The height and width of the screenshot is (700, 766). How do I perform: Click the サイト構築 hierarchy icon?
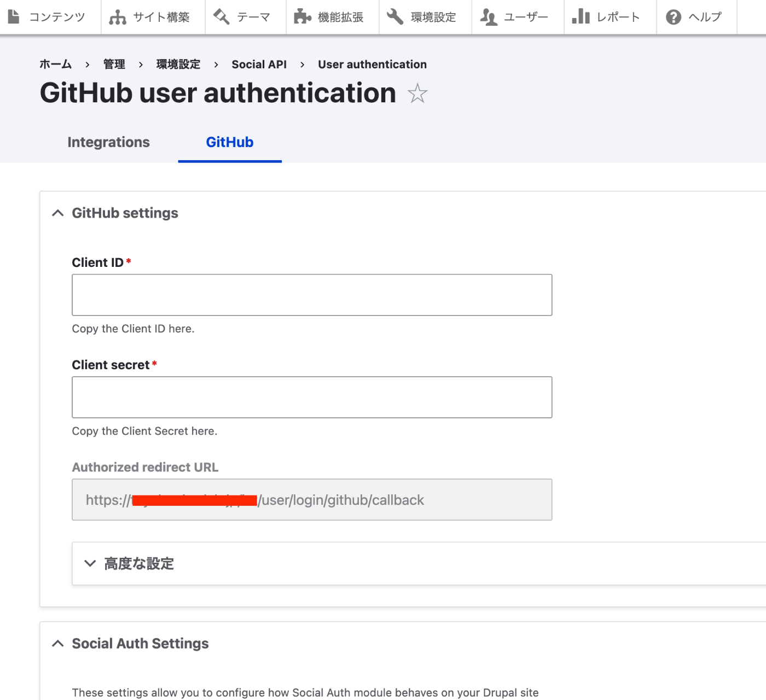117,17
